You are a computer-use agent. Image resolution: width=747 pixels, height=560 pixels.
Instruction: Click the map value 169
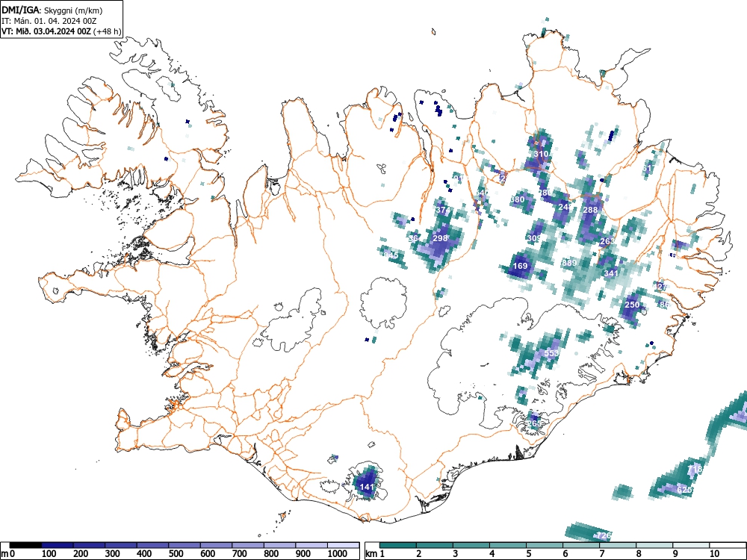(520, 266)
